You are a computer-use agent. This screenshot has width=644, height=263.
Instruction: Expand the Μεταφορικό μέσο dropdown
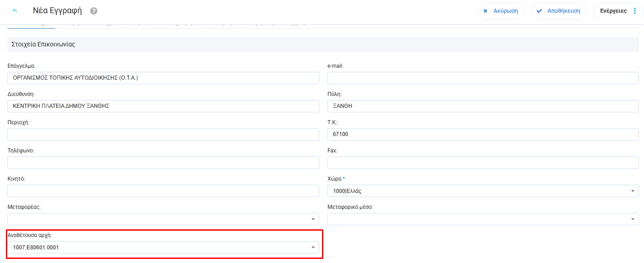click(633, 219)
